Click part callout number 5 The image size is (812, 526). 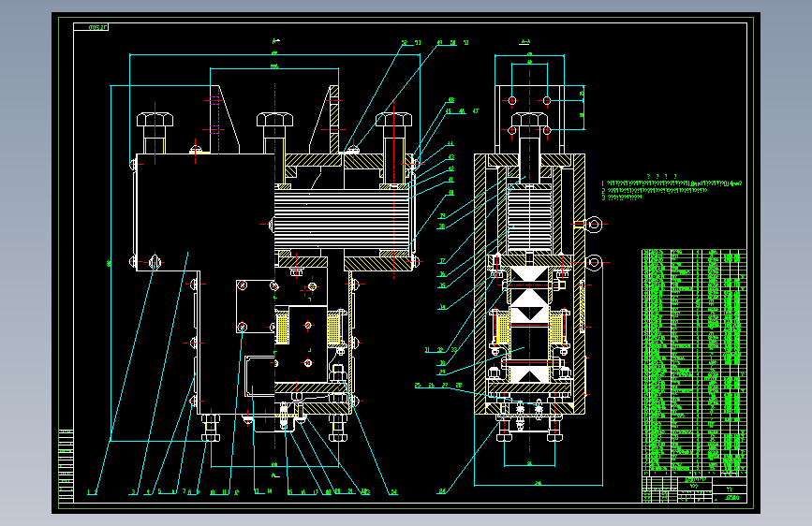[159, 491]
